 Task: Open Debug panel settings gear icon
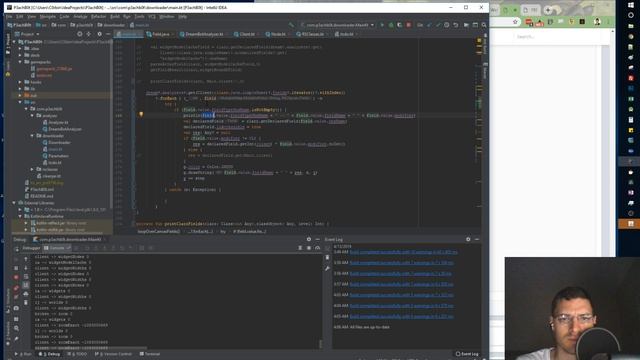click(x=309, y=240)
